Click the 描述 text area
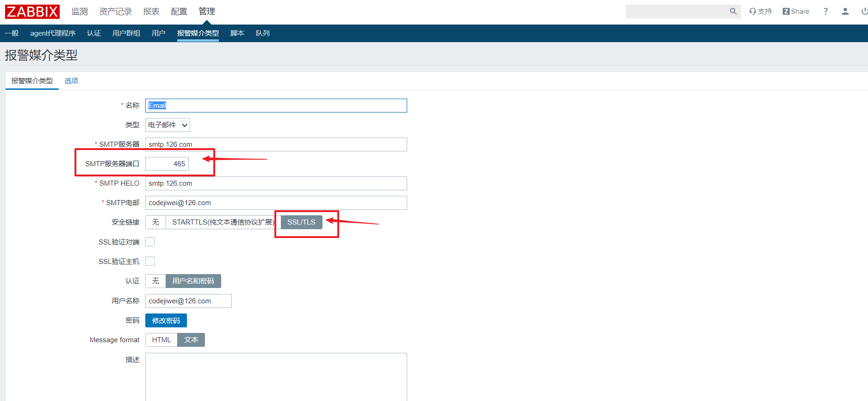This screenshot has width=868, height=401. tap(276, 377)
